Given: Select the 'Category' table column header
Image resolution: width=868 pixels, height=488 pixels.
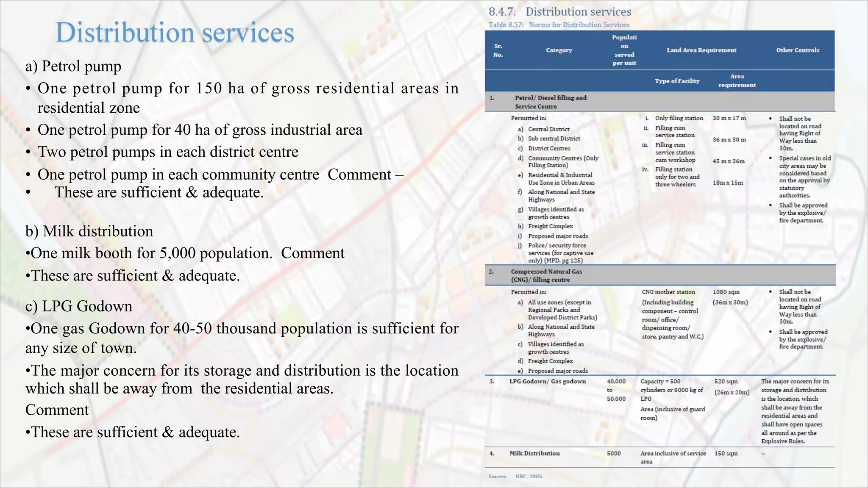Looking at the screenshot, I should coord(559,50).
